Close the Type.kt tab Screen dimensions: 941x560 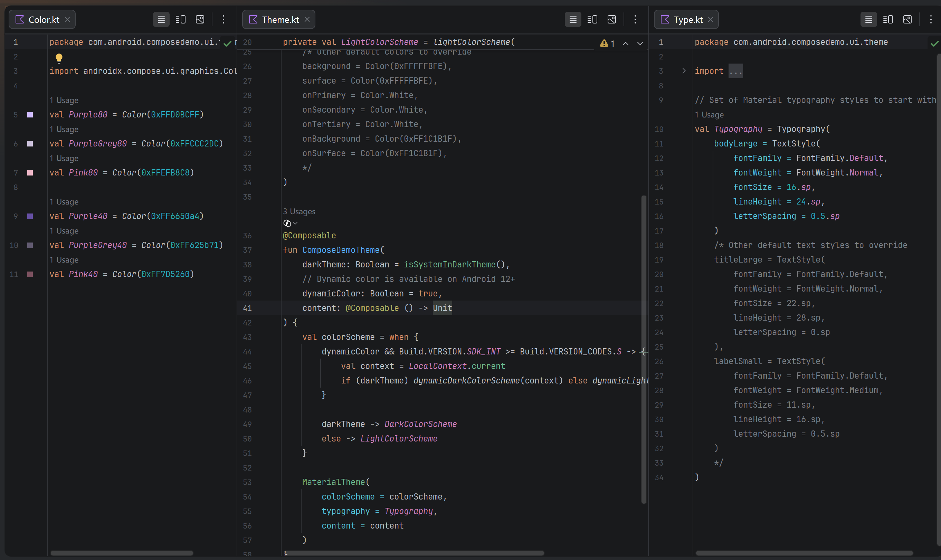711,19
